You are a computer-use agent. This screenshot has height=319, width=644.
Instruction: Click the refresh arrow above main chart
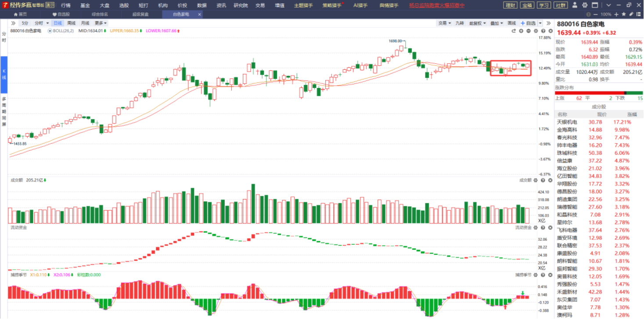pos(514,31)
